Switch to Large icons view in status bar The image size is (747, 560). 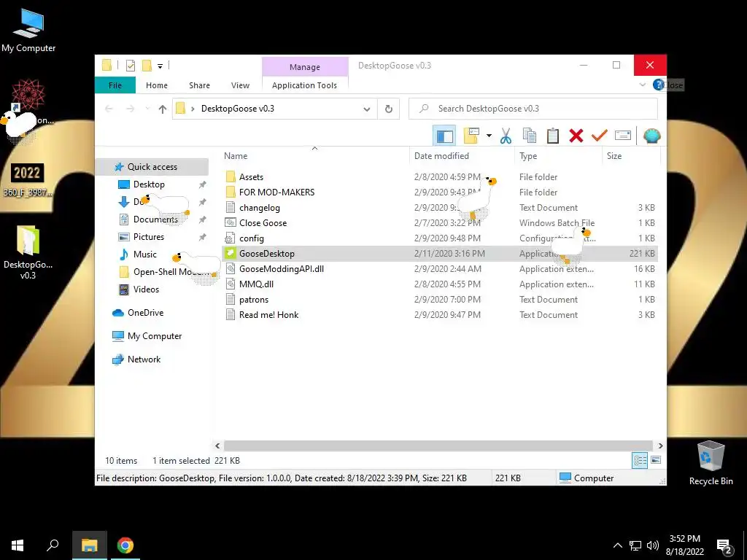coord(656,460)
